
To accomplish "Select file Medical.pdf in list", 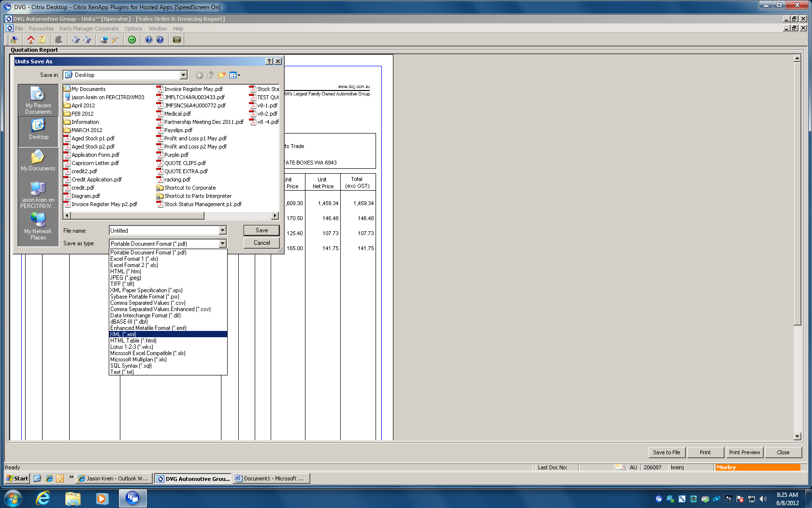I will pos(174,114).
